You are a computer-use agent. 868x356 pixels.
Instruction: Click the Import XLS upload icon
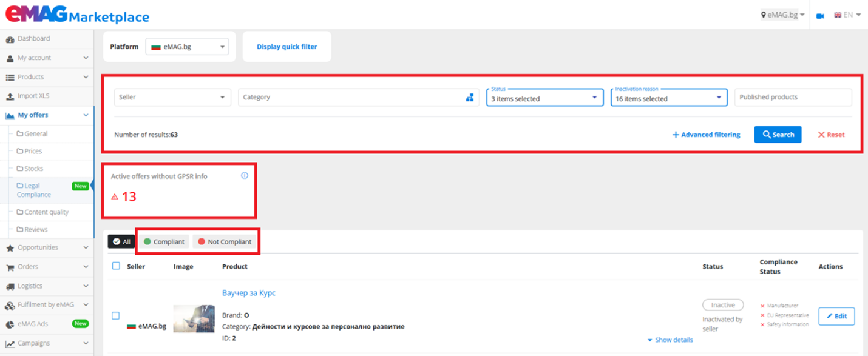click(x=10, y=96)
